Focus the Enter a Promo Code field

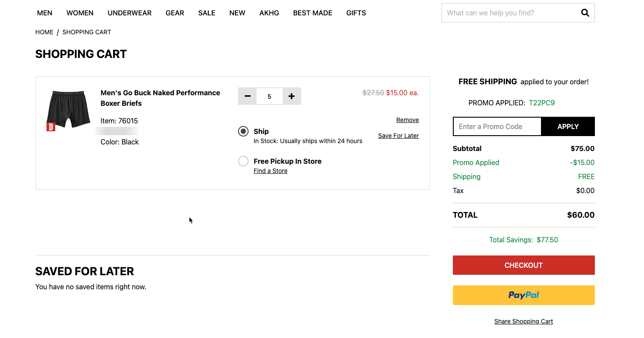[497, 126]
